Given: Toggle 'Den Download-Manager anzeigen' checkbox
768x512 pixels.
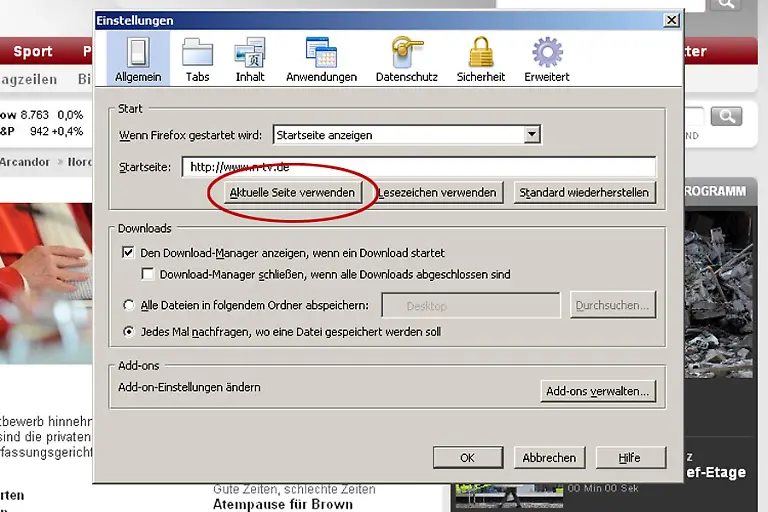Looking at the screenshot, I should (x=128, y=253).
